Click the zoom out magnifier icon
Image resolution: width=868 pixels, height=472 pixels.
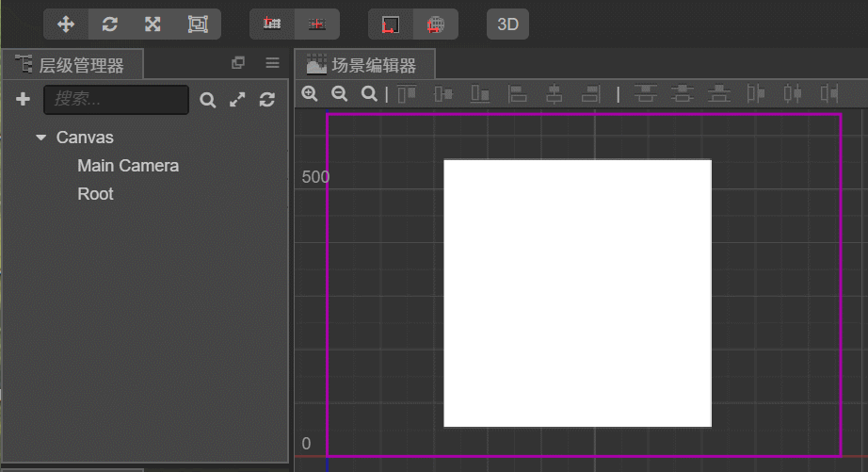point(340,93)
